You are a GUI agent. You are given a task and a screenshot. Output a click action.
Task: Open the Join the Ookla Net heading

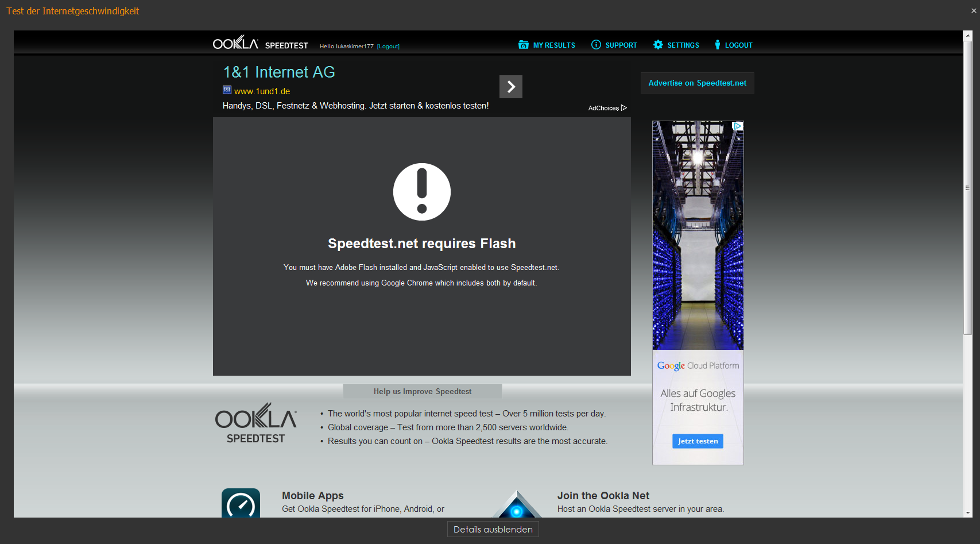(x=603, y=496)
